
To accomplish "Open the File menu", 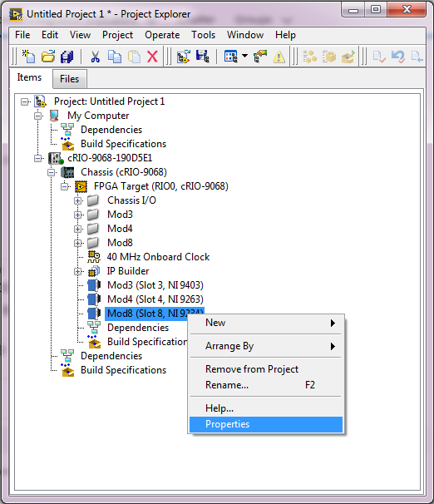I will click(22, 35).
